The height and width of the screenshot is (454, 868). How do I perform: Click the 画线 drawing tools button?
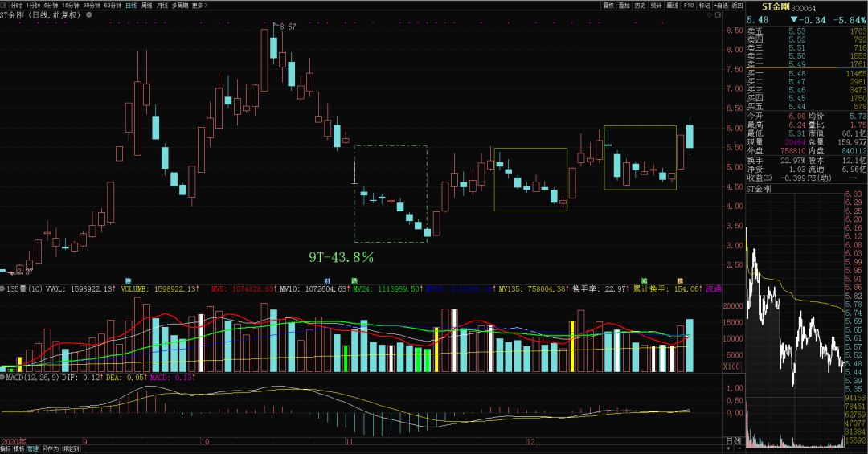(673, 6)
